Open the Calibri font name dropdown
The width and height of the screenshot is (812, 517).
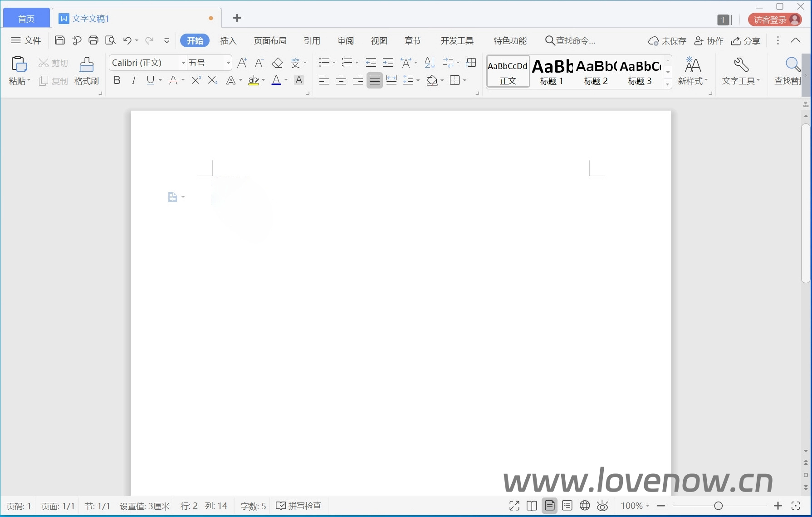coord(183,63)
